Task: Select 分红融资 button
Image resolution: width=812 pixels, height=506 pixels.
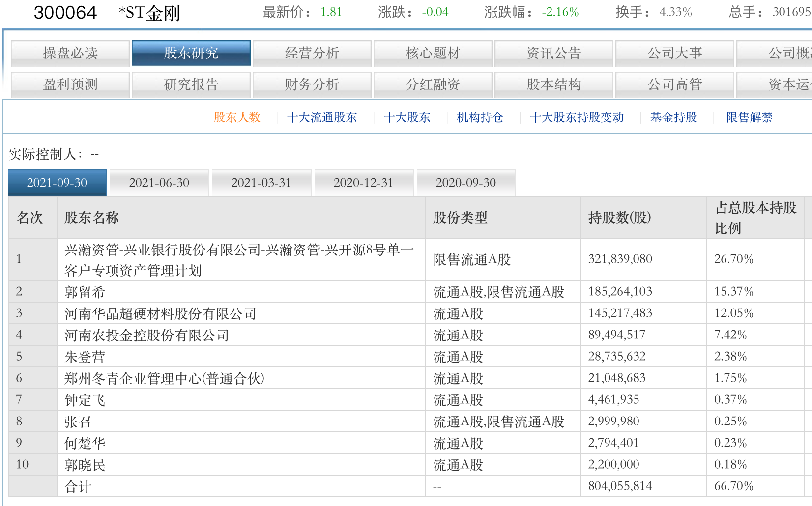Action: tap(433, 84)
